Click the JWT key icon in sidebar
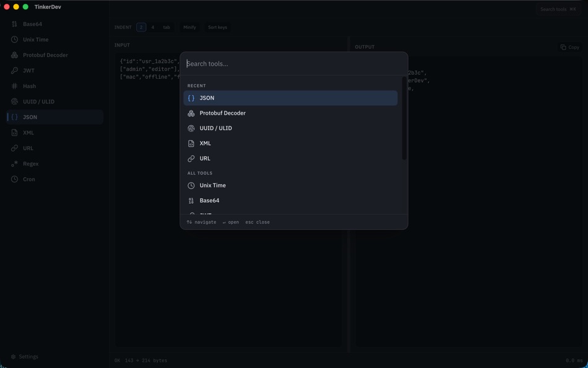588x368 pixels. (x=14, y=71)
